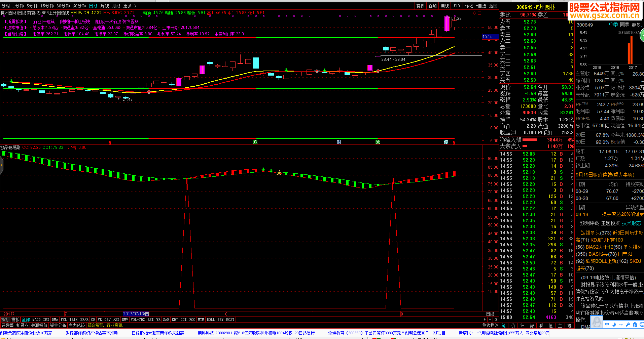Toggle the 中 Chinese input mode icon
Viewport: 644px width, 339px height.
(607, 324)
